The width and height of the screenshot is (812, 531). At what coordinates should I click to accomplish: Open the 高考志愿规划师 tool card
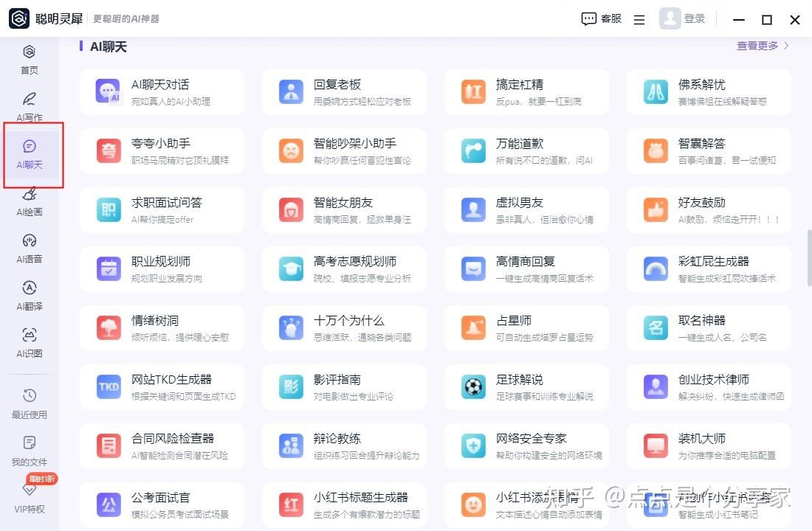click(344, 268)
